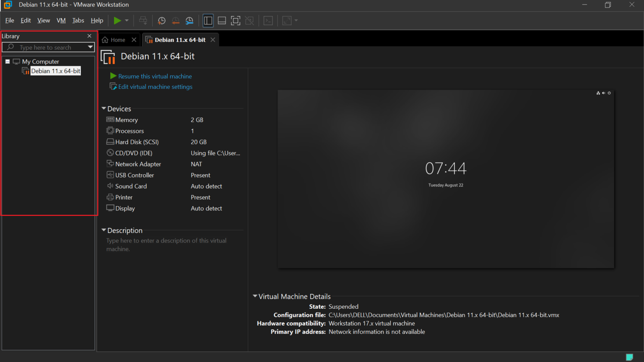Toggle the Show Library sidebar icon
Image resolution: width=644 pixels, height=362 pixels.
[208, 21]
